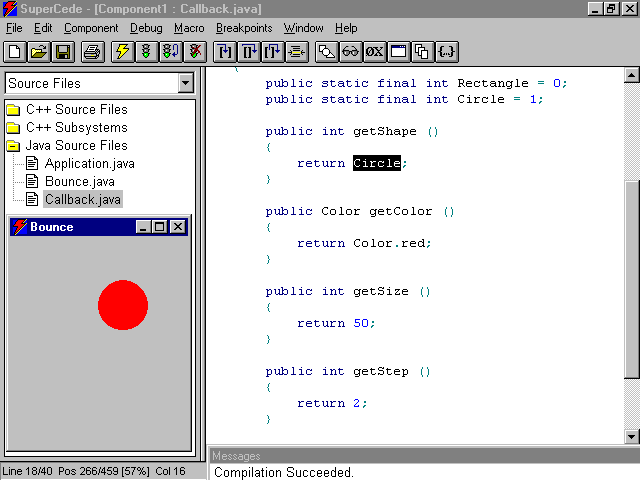Open the Breakpoints menu
This screenshot has height=480, width=640.
tap(244, 28)
